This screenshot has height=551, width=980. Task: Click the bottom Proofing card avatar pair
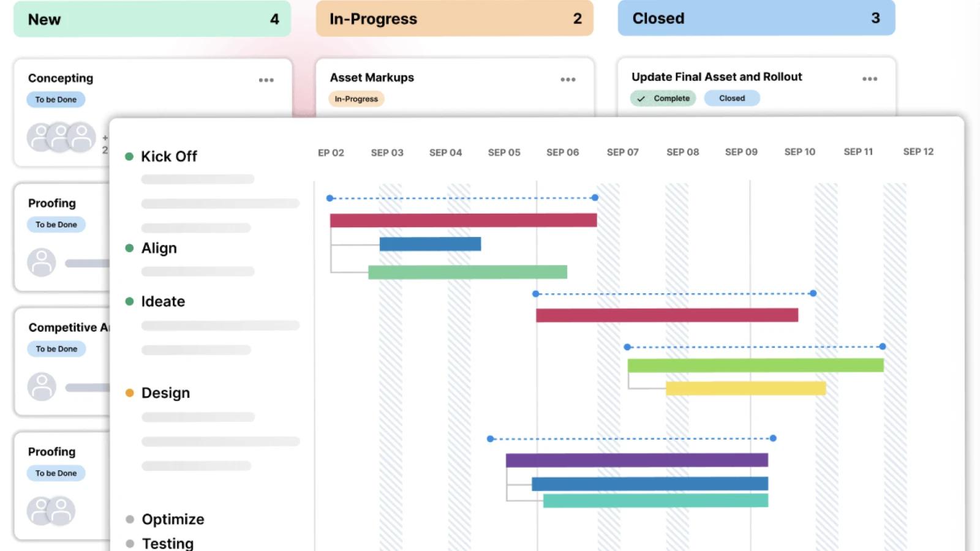point(51,511)
